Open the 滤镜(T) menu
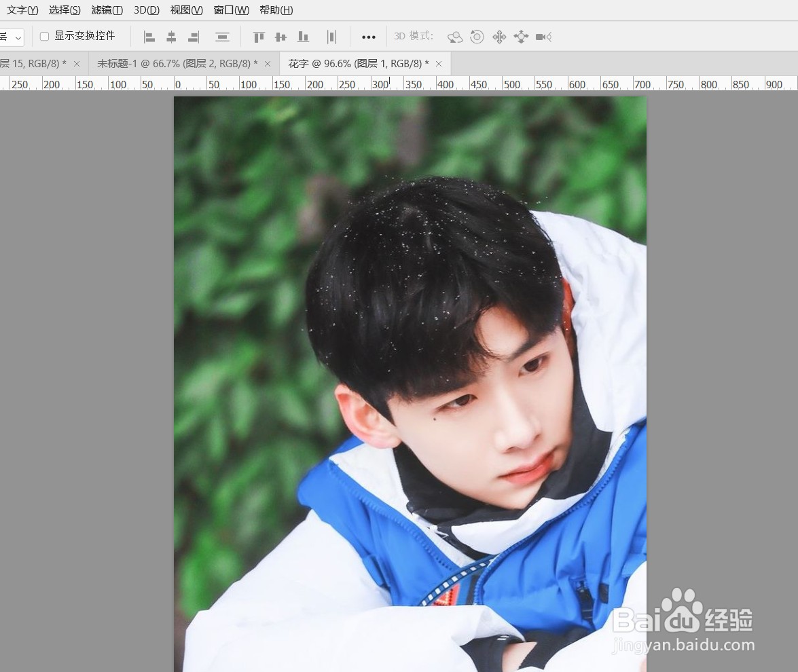 [x=107, y=10]
